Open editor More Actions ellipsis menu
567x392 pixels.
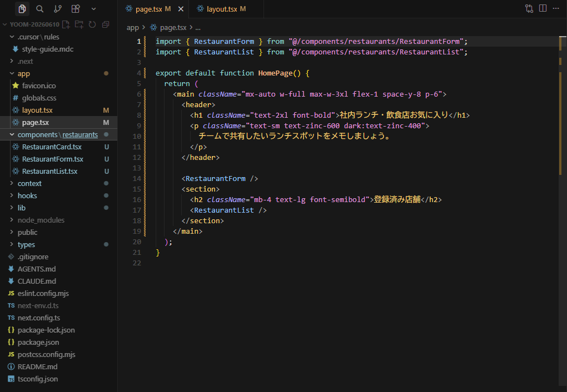click(x=556, y=8)
